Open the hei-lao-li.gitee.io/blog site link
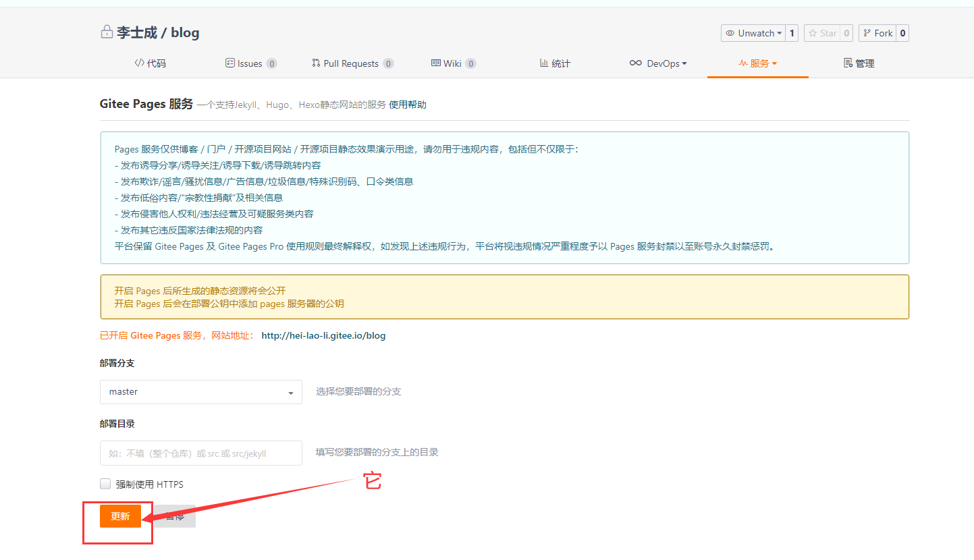The height and width of the screenshot is (560, 974). (x=323, y=335)
